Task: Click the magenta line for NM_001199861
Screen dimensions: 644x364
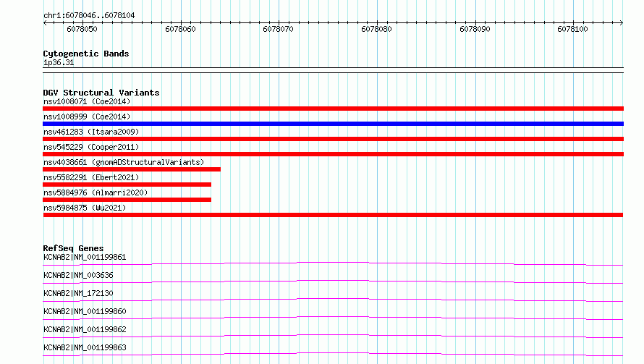Action: pyautogui.click(x=333, y=263)
